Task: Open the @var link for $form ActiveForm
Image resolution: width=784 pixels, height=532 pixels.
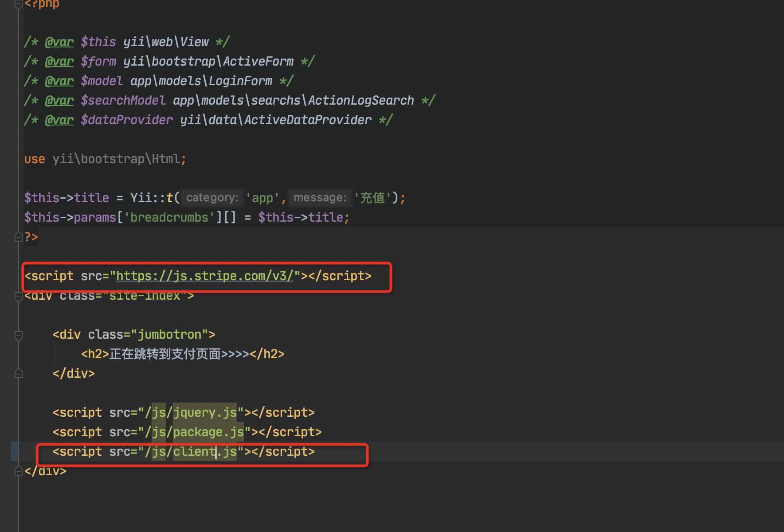Action: click(59, 61)
